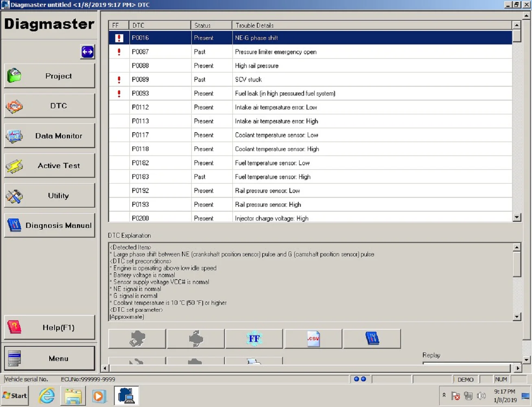Open the Action Center flag icon
Image resolution: width=532 pixels, height=407 pixels.
(x=456, y=396)
